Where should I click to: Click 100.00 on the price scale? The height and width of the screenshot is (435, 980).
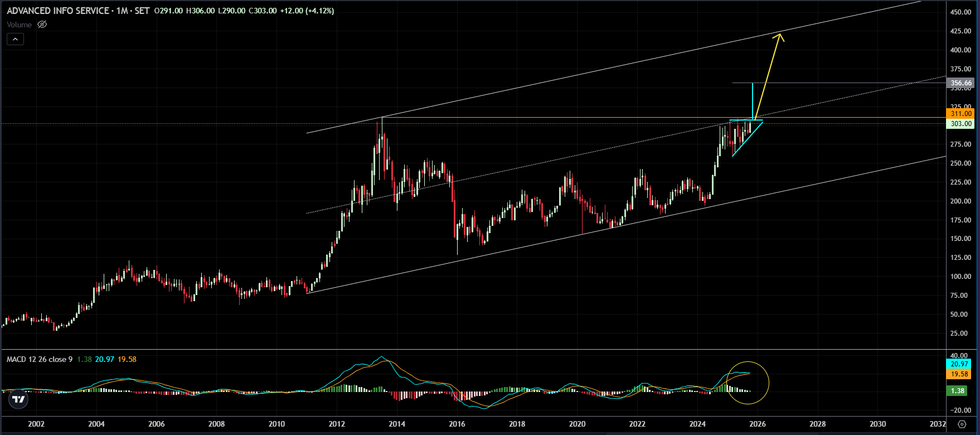961,277
